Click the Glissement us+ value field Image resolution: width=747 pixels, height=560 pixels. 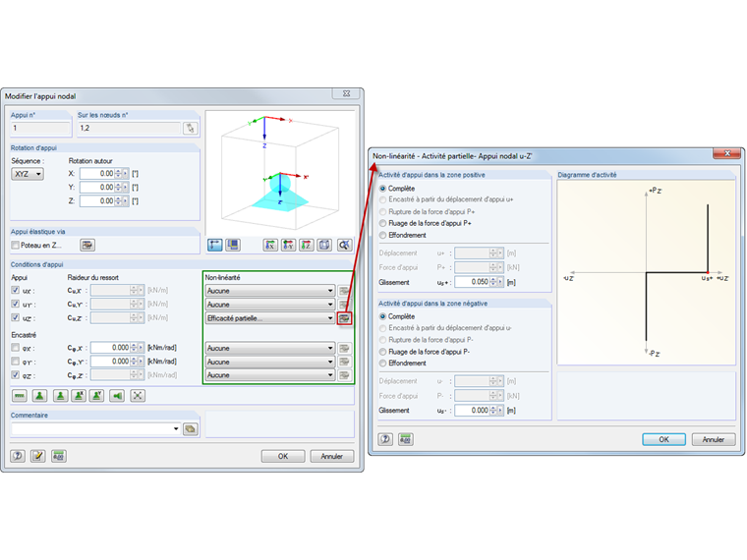472,282
